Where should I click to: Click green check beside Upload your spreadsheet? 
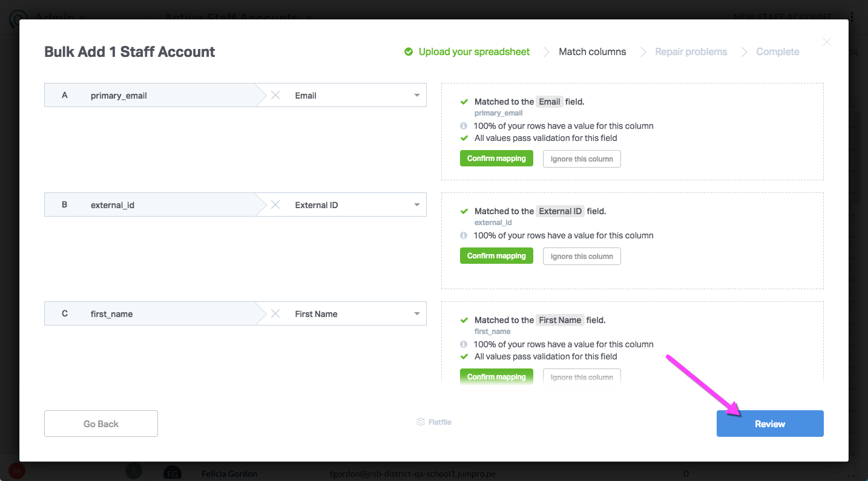(x=409, y=52)
